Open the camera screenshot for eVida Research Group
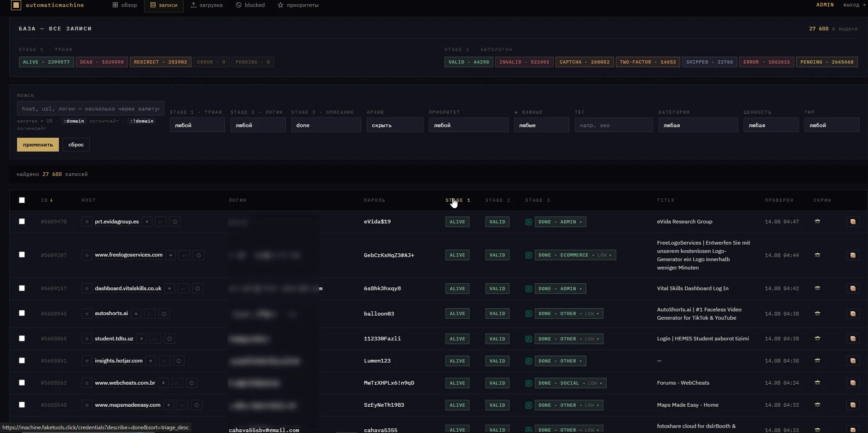This screenshot has width=868, height=433. pos(817,222)
